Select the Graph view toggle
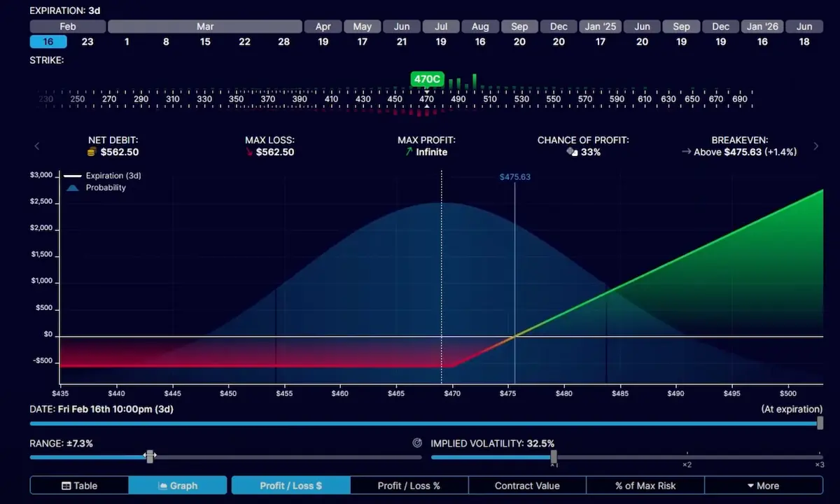The height and width of the screenshot is (504, 840). pyautogui.click(x=178, y=486)
